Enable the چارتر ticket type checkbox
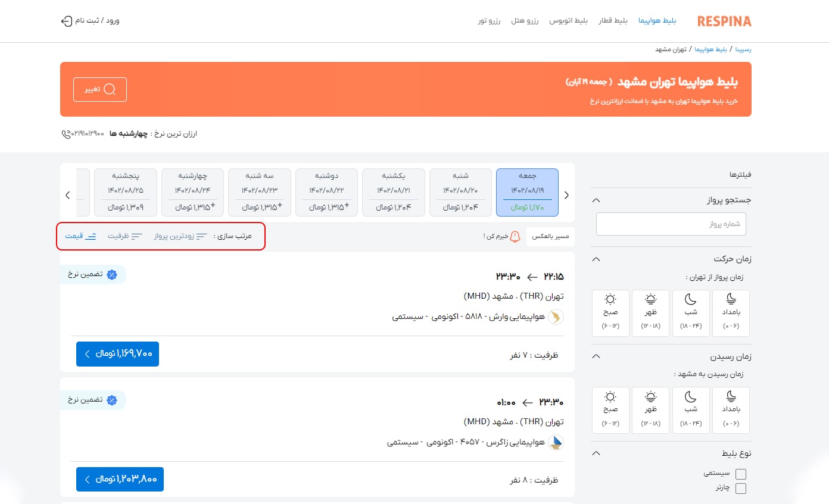829x504 pixels. pos(740,488)
